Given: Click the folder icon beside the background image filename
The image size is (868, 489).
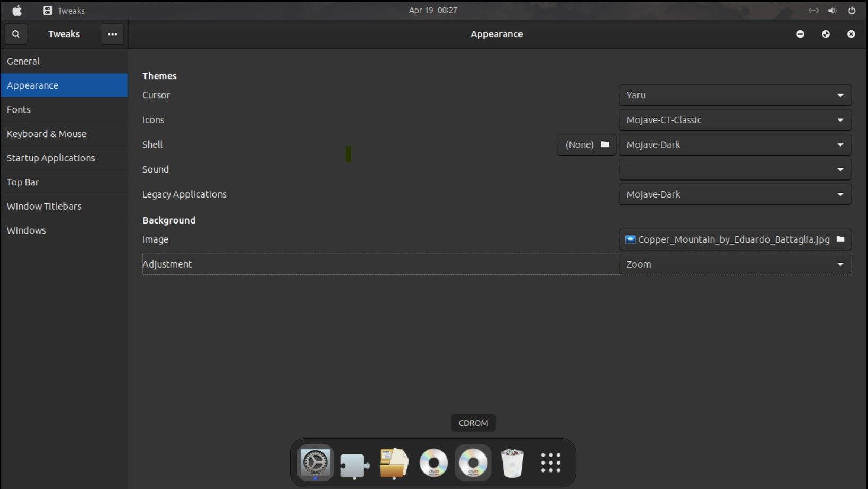Looking at the screenshot, I should (841, 239).
